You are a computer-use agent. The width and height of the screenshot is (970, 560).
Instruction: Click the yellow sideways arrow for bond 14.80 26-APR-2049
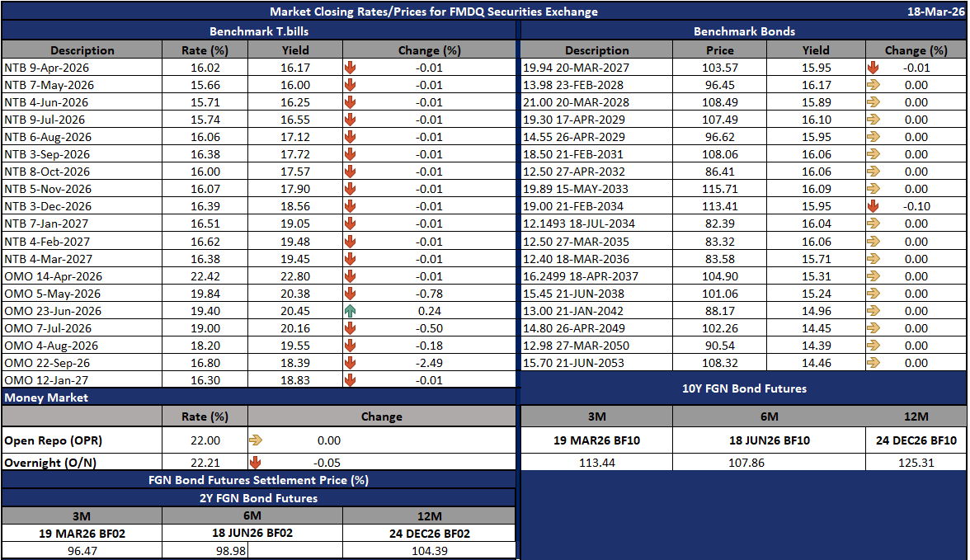pyautogui.click(x=873, y=328)
